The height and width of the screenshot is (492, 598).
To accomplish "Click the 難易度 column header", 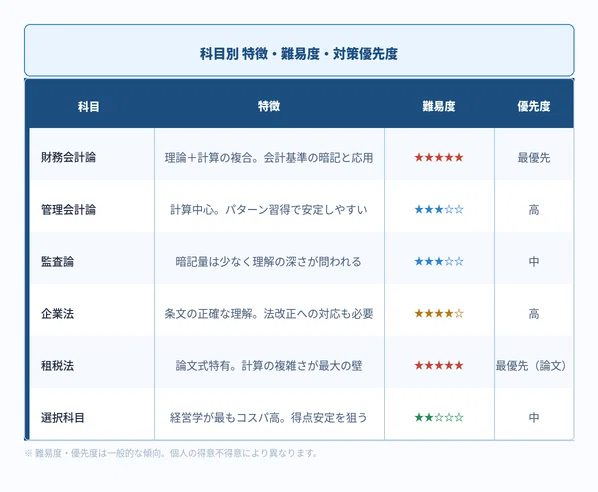I will pyautogui.click(x=439, y=106).
